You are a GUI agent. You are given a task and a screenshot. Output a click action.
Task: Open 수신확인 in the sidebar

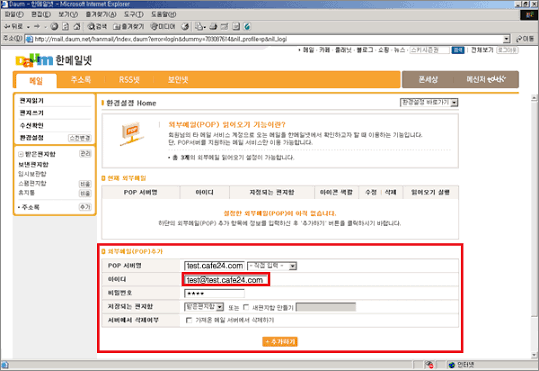[32, 126]
